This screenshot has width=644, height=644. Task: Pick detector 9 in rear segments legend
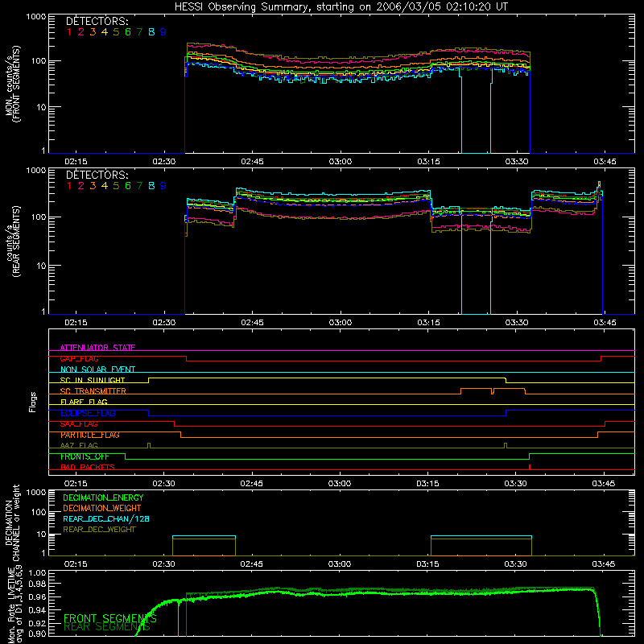click(x=163, y=186)
